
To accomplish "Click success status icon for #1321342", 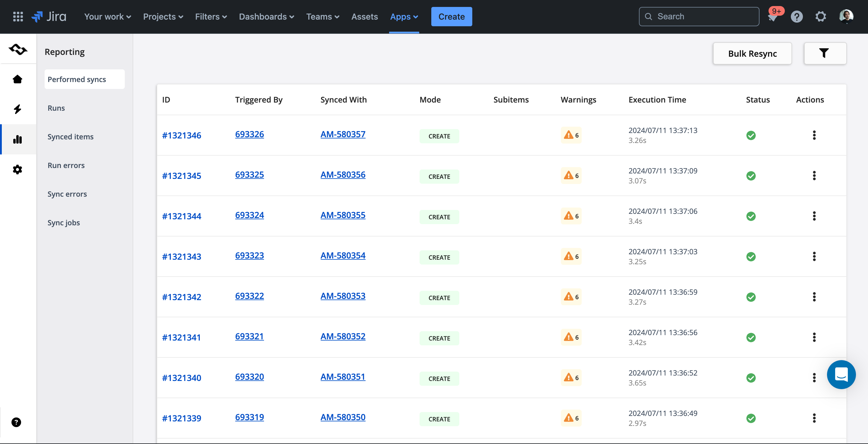I will [751, 297].
